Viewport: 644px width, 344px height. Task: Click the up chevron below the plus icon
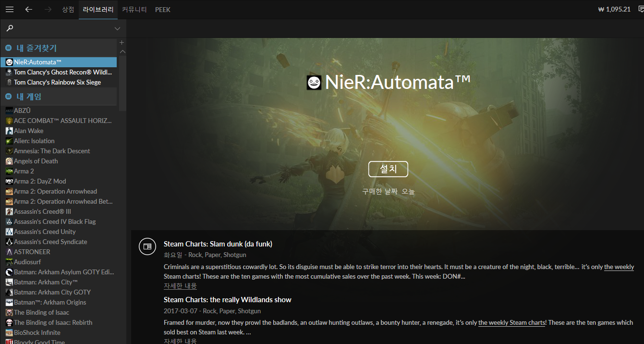pyautogui.click(x=122, y=51)
